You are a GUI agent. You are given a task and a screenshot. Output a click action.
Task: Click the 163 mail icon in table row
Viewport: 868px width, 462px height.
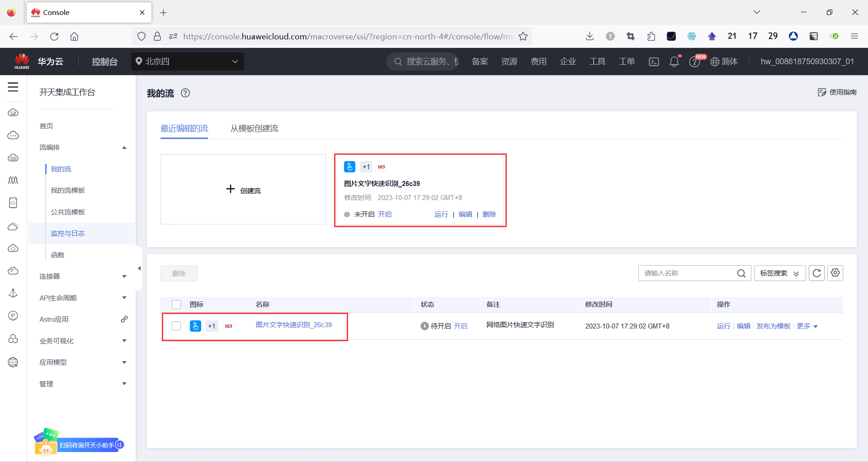[x=229, y=326]
